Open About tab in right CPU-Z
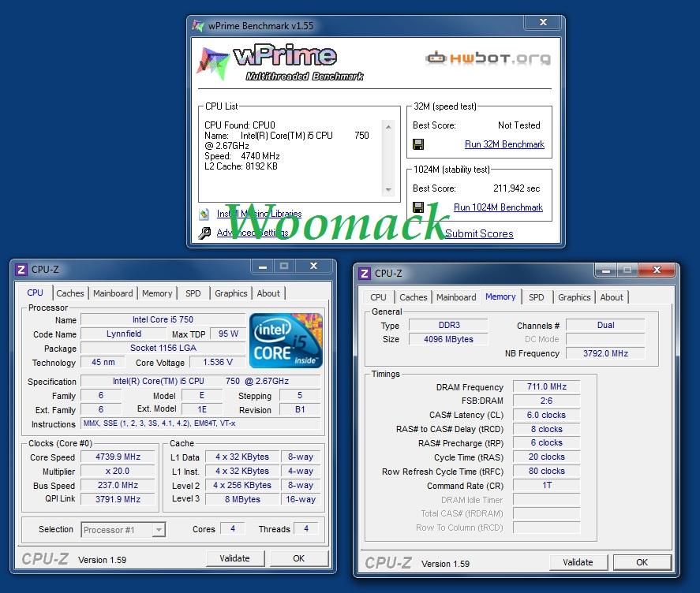The image size is (700, 593). click(612, 297)
